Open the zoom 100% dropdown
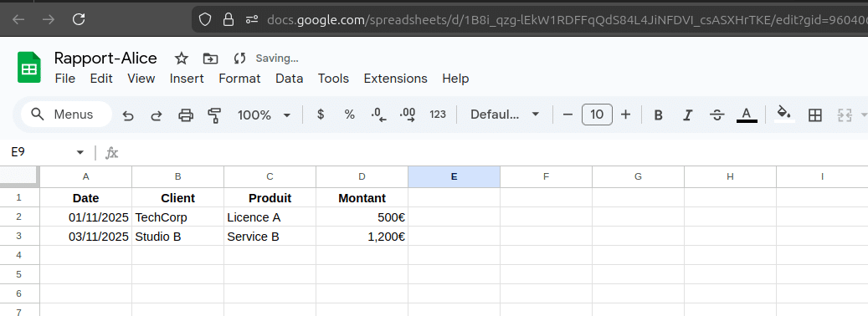Viewport: 868px width, 316px height. click(x=264, y=115)
